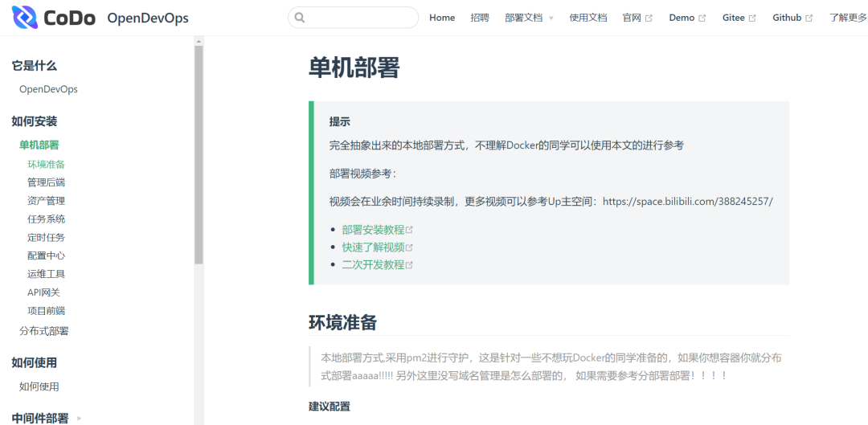The width and height of the screenshot is (868, 425).
Task: Select 单机部署 in the sidebar
Action: coord(39,145)
